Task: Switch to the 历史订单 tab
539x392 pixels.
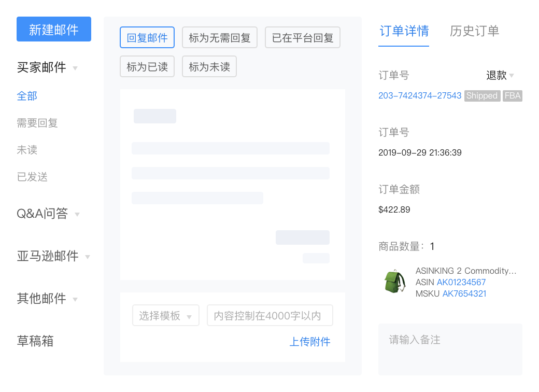Action: click(475, 32)
